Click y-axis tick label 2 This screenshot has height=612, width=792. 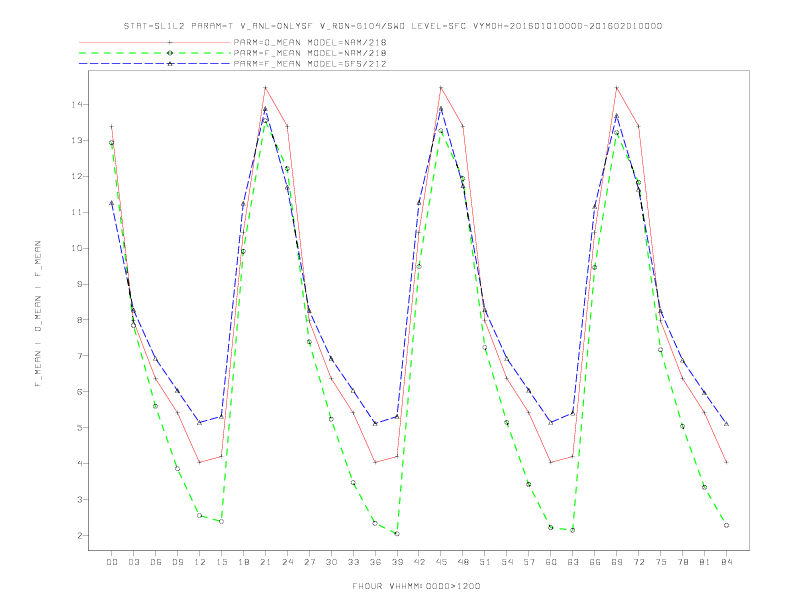coord(80,535)
